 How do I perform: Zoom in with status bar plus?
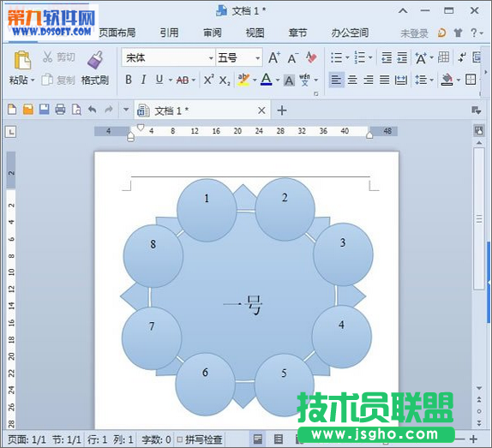[473, 439]
